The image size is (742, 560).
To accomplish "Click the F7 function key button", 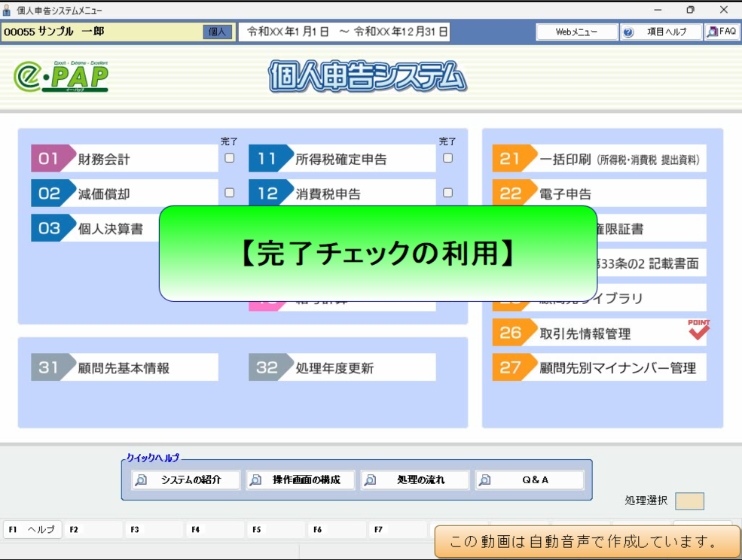I will click(398, 529).
